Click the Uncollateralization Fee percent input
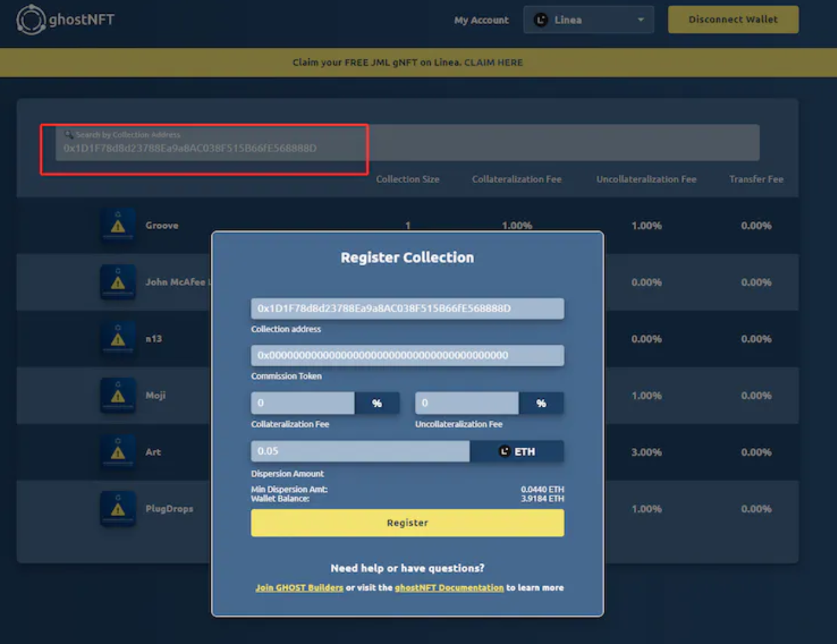Viewport: 837px width, 644px height. pos(467,403)
